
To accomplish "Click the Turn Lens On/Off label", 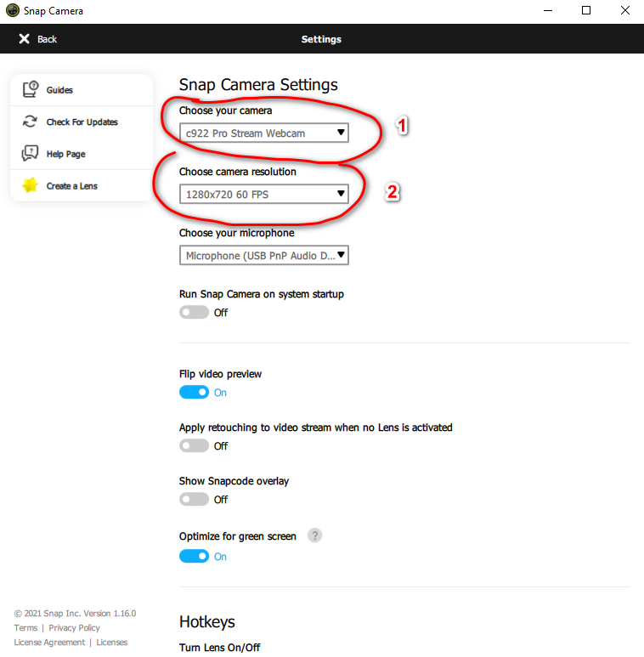I will 219,648.
